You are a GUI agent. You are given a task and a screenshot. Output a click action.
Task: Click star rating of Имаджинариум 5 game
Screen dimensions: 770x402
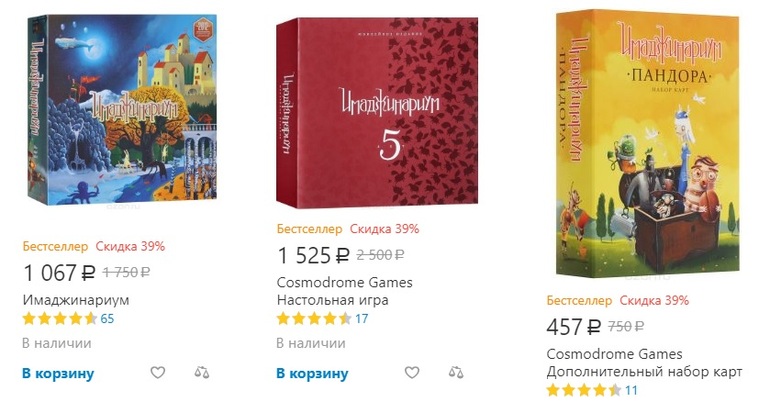click(x=313, y=319)
